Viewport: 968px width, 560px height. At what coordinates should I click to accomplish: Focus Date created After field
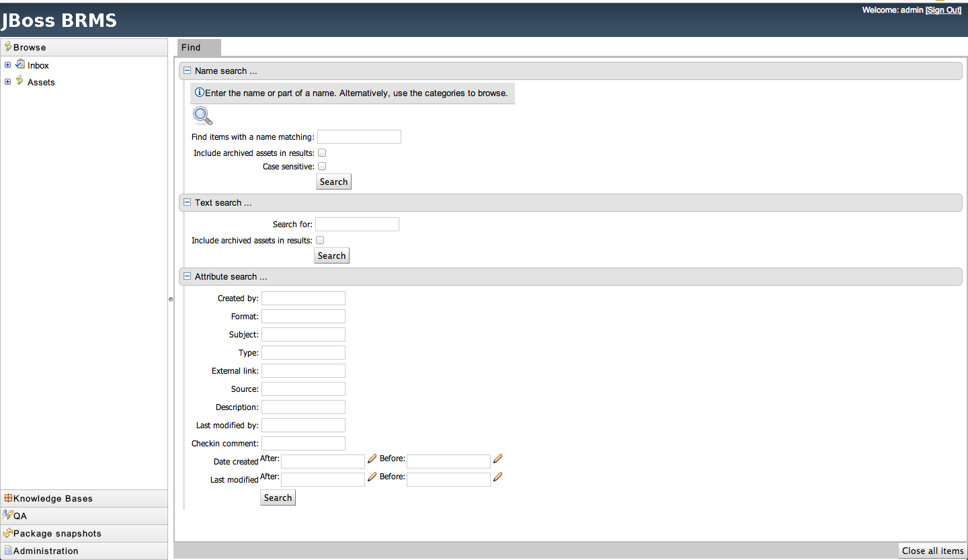(323, 462)
